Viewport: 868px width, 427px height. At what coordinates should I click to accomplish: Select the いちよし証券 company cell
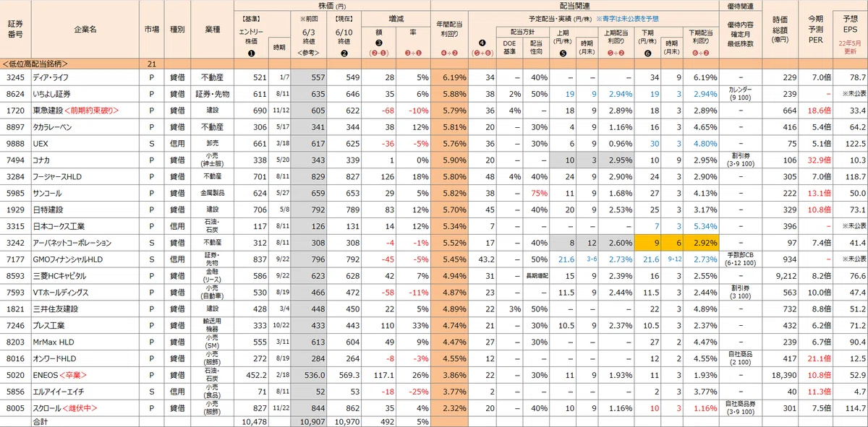click(85, 94)
